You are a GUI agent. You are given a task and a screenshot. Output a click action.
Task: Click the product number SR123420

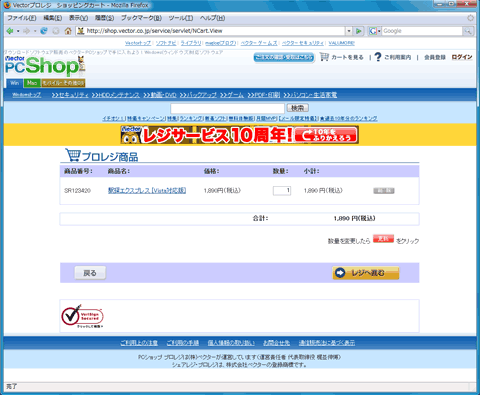[77, 191]
